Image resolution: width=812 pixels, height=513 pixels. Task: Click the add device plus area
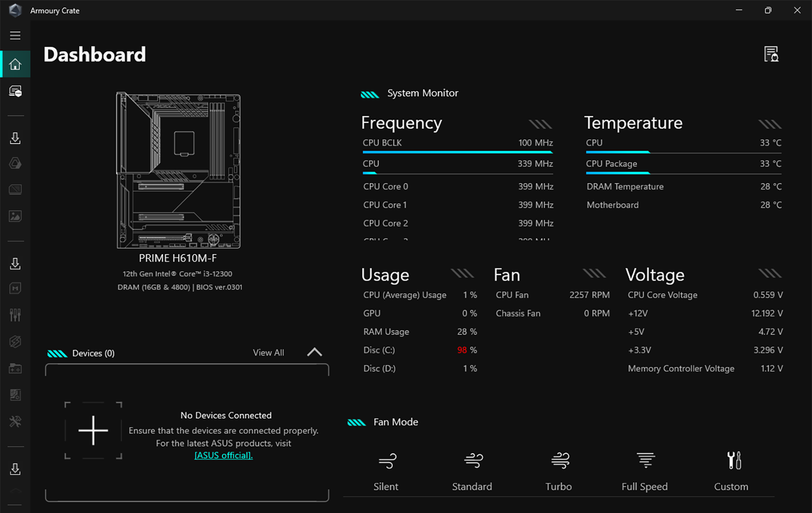93,430
